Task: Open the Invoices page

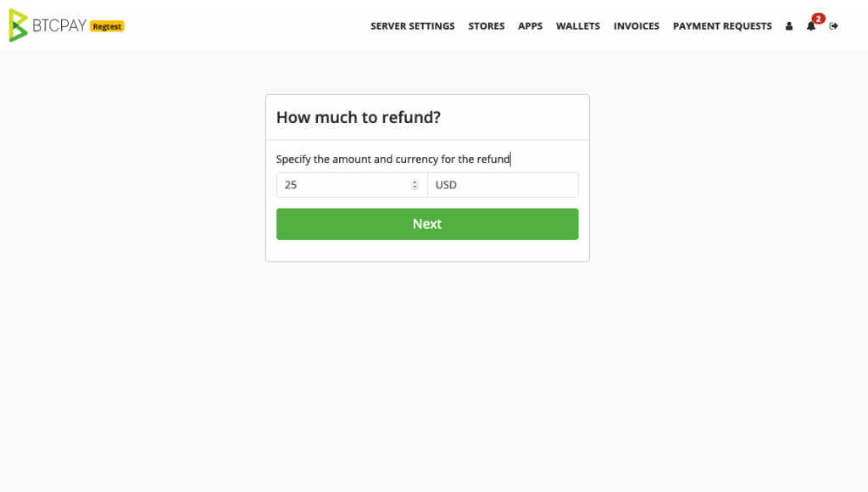Action: click(636, 26)
